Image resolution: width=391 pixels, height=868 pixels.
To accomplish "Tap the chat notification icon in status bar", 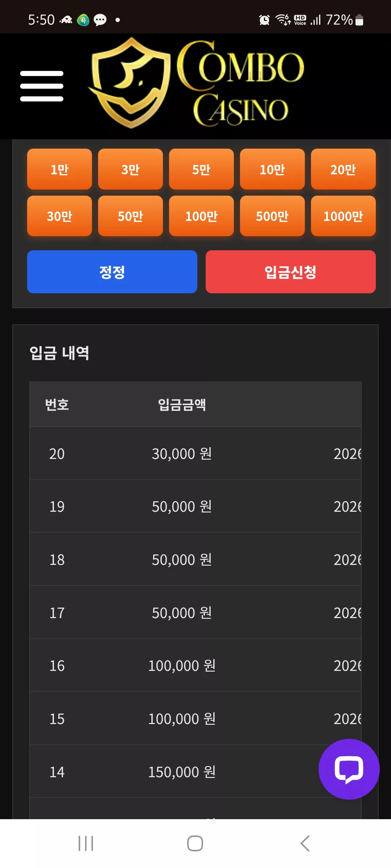I will coord(100,20).
